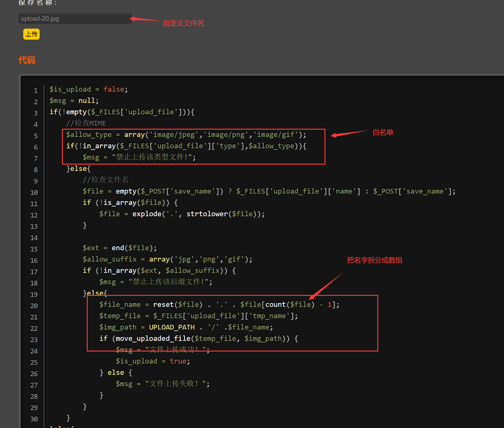
Task: Click message "禁止上传该类型文件!" line
Action: [x=139, y=157]
